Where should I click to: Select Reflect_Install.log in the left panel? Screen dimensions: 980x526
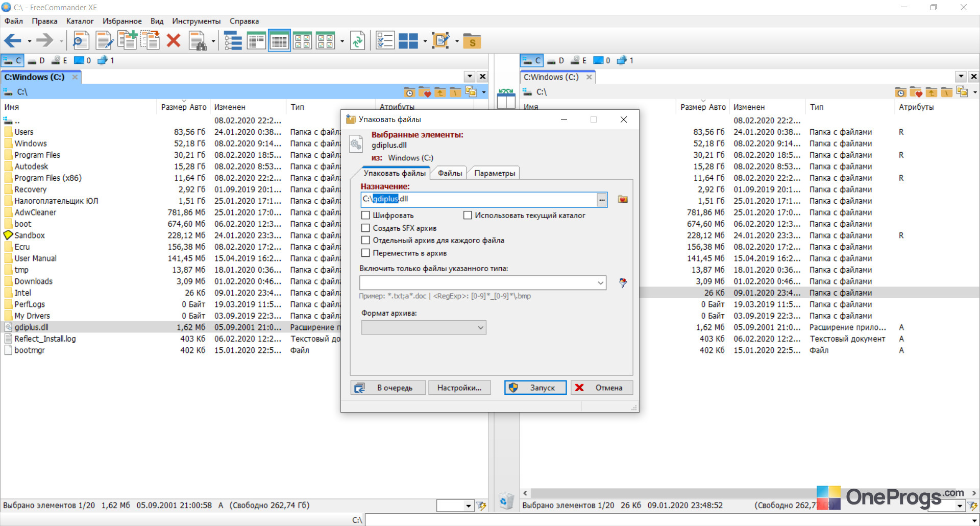click(45, 339)
